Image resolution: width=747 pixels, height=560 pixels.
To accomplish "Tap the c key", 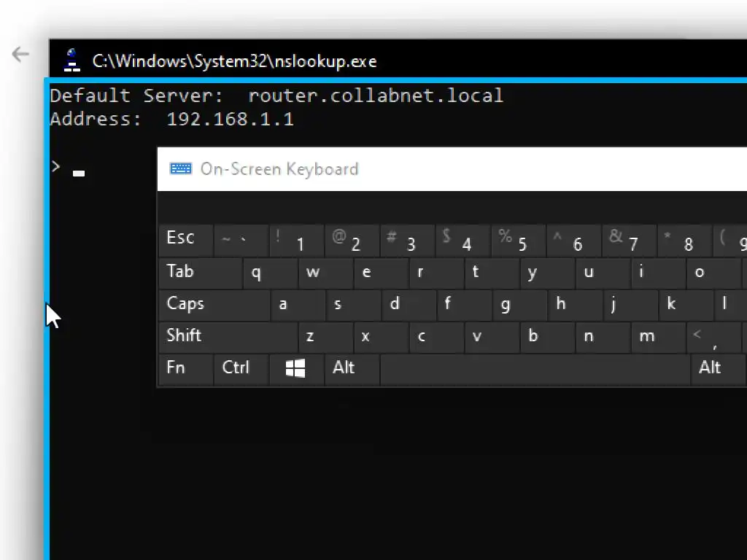I will 436,336.
